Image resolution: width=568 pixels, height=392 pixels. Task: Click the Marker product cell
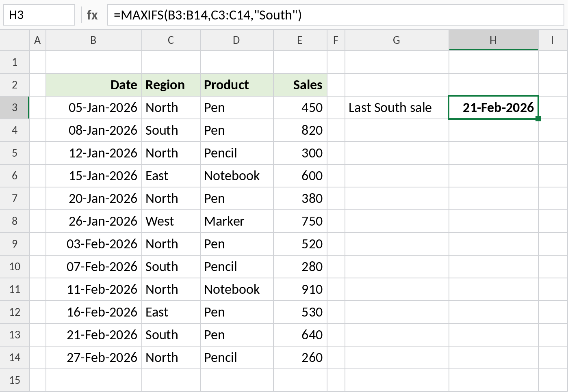[237, 221]
